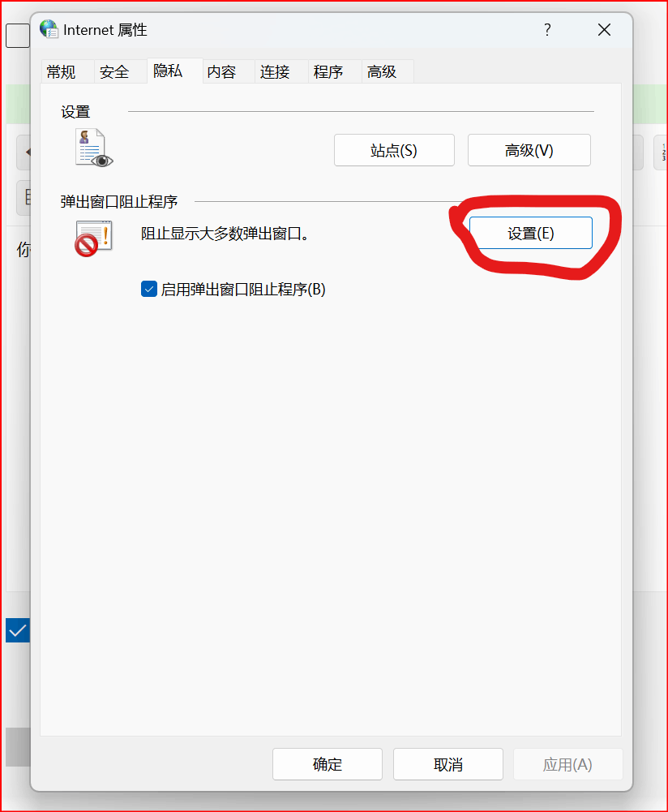Click the privacy settings document-eye icon

pos(94,148)
